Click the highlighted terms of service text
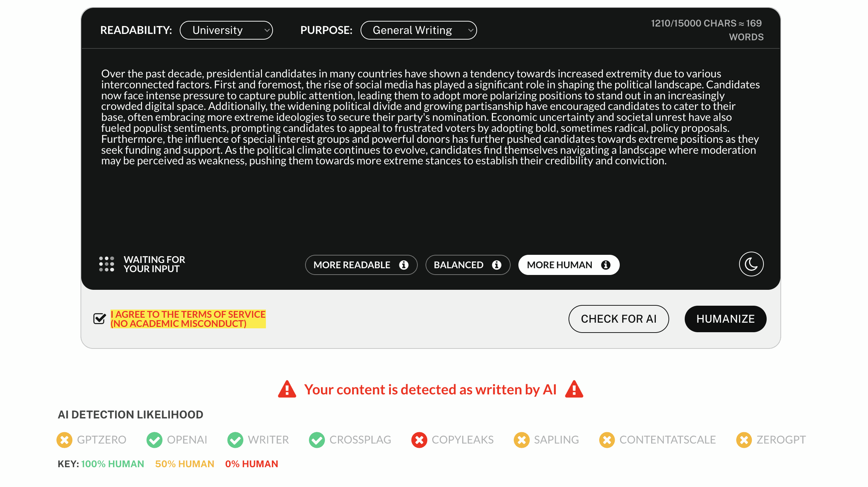The width and height of the screenshot is (868, 487). 188,319
